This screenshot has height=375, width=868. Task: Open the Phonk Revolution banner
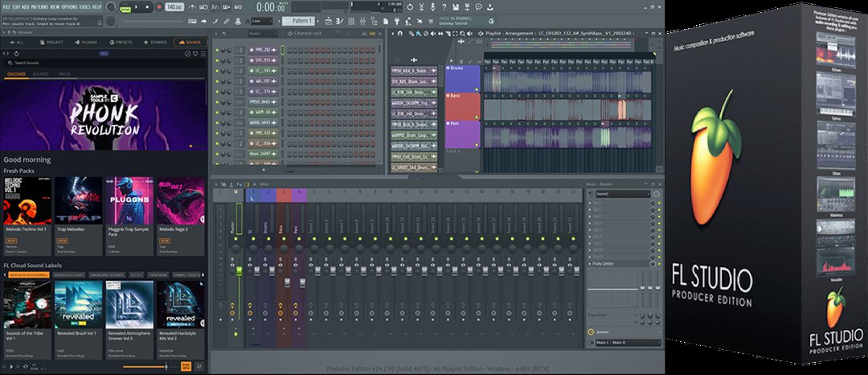pyautogui.click(x=104, y=115)
